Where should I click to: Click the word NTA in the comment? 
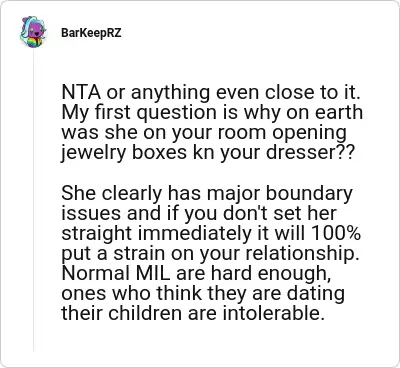pyautogui.click(x=81, y=92)
